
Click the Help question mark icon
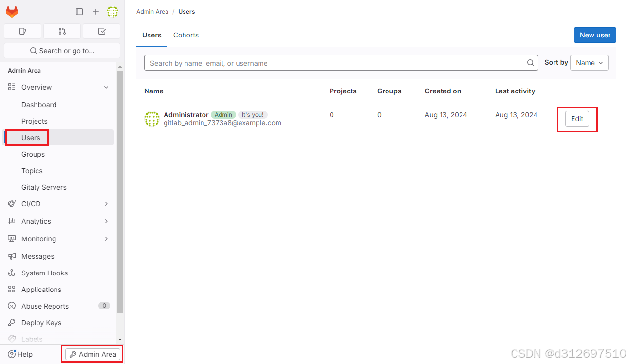[12, 354]
